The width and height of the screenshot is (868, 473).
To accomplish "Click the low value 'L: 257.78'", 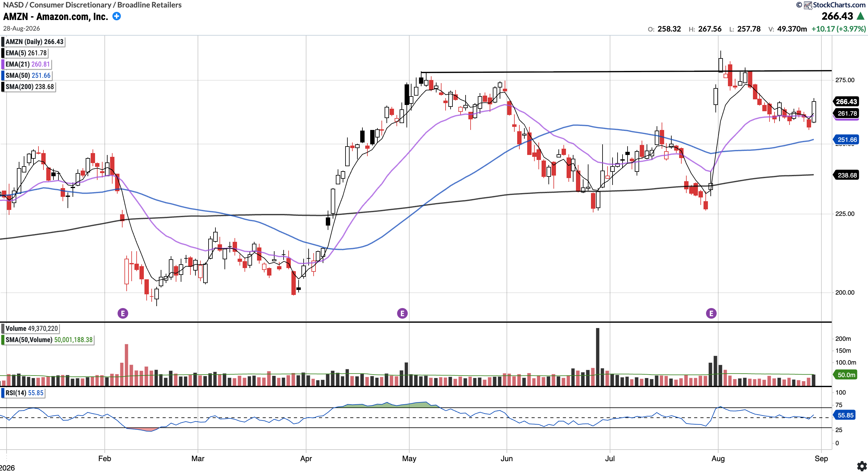I will (745, 29).
